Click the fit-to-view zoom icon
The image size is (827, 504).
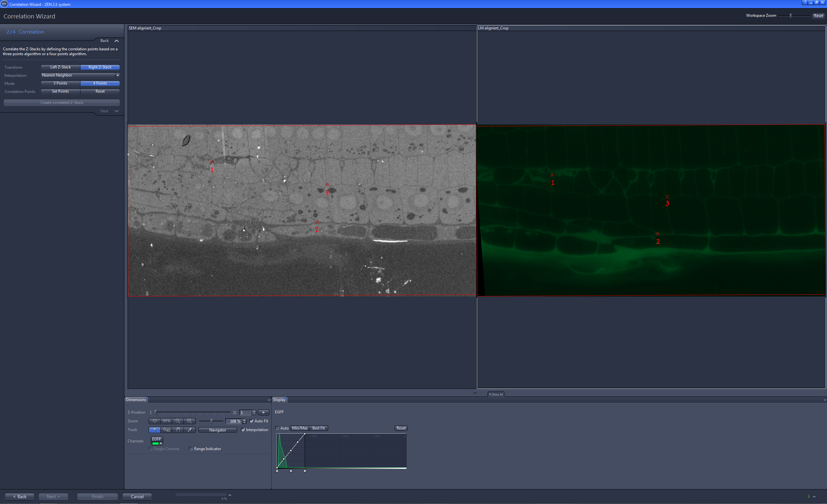[155, 421]
